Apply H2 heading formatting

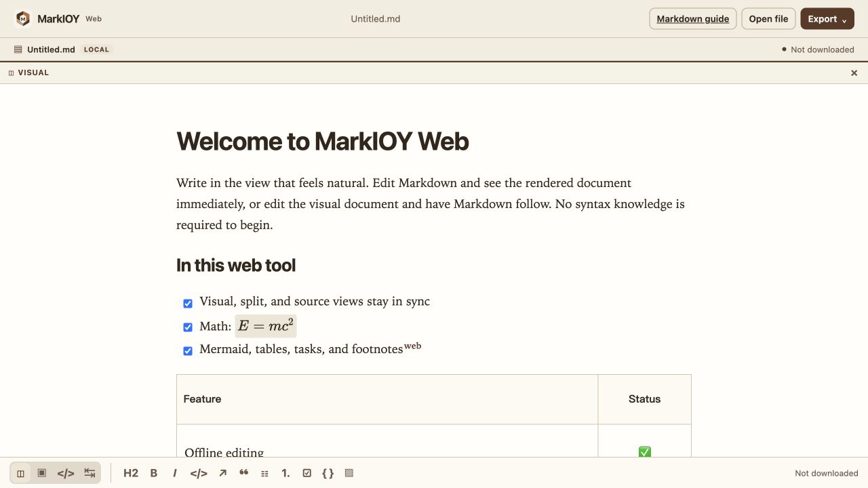(x=131, y=473)
